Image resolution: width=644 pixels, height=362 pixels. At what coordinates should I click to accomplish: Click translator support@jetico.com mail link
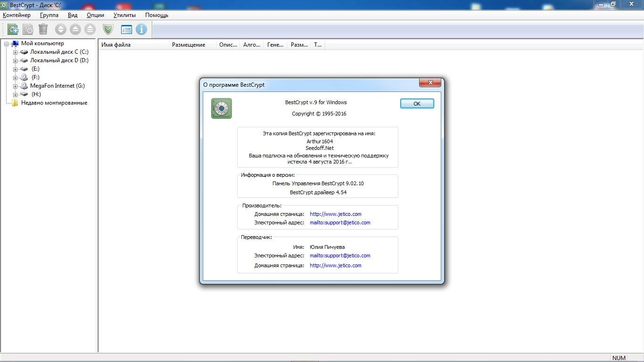pos(340,255)
